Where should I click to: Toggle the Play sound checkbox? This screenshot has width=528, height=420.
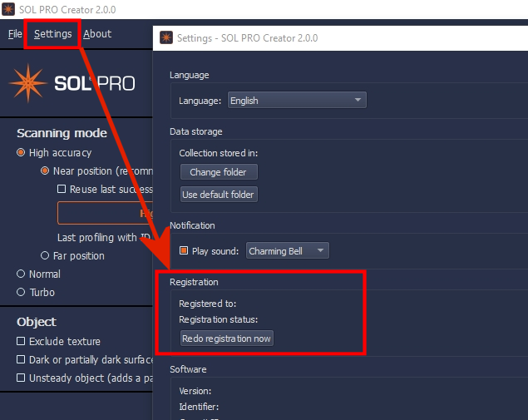[184, 250]
